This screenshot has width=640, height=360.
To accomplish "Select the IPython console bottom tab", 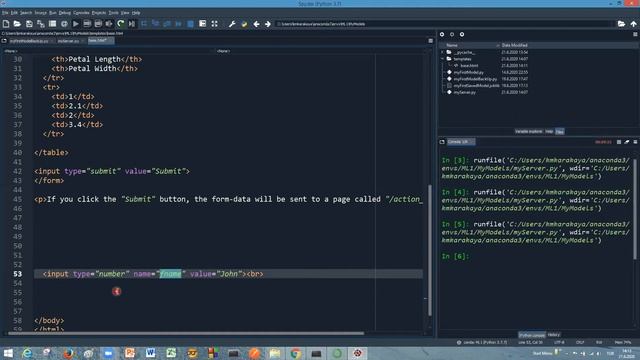I will (x=531, y=335).
